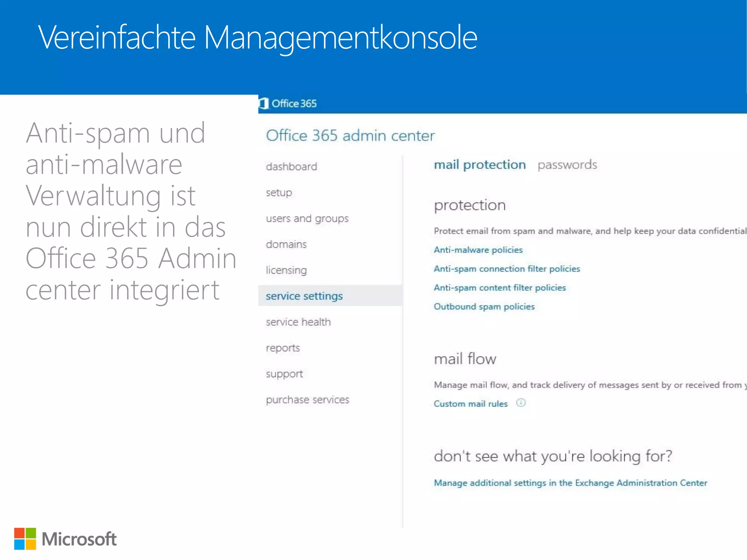
Task: Select licensing in the sidebar
Action: (x=286, y=270)
